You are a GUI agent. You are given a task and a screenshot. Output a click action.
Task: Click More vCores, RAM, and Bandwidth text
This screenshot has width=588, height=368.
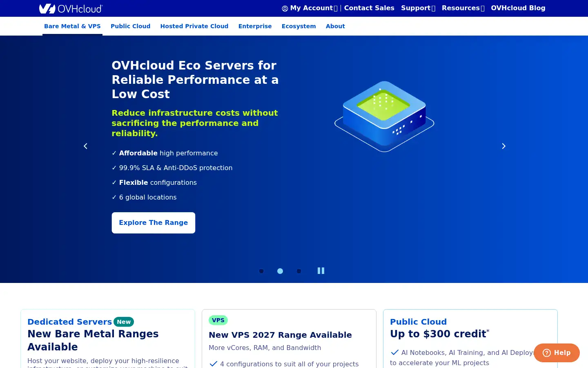click(265, 348)
